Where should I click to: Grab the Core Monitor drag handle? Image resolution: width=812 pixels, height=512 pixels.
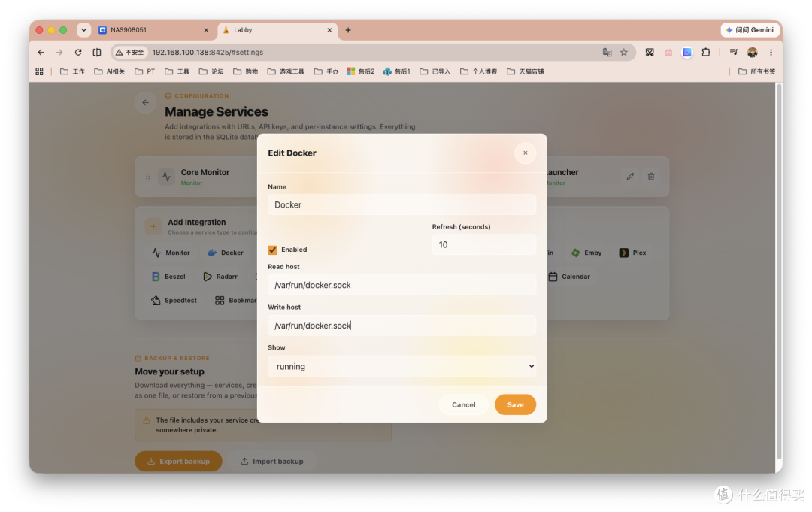coord(147,177)
